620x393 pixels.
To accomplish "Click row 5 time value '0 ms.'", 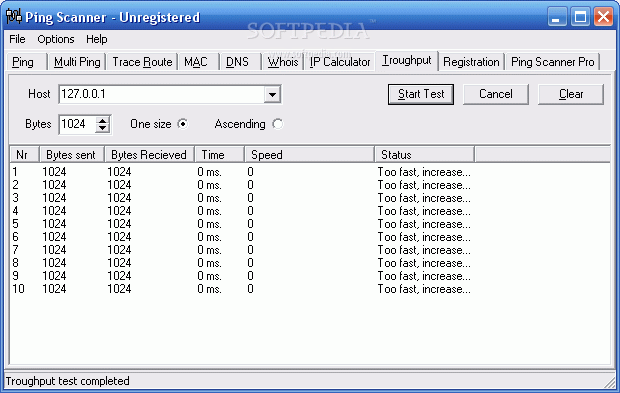I will click(210, 224).
